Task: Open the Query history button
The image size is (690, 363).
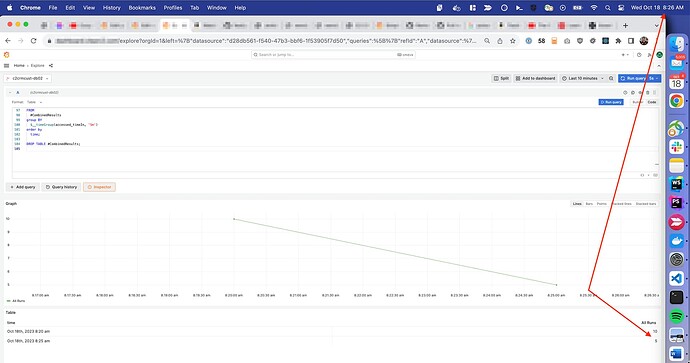Action: pos(61,187)
